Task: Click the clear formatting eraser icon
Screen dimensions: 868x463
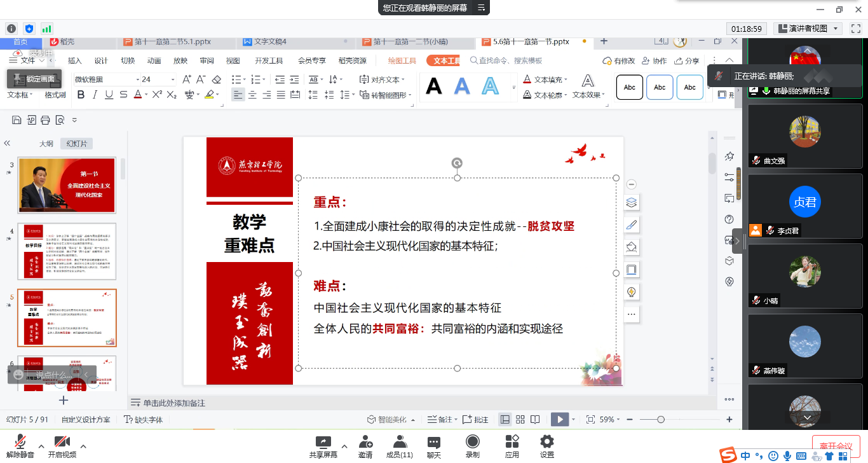Action: (x=217, y=79)
